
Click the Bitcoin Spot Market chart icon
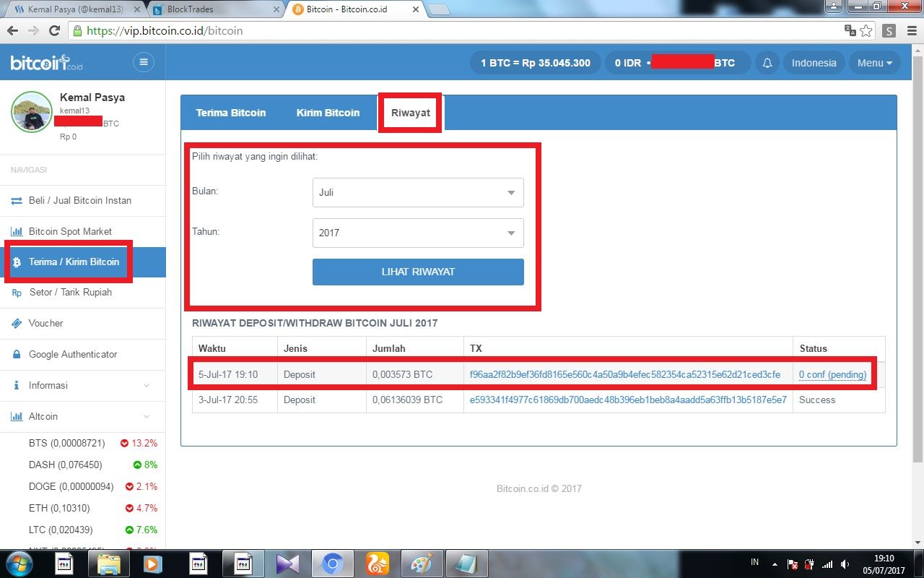(16, 231)
